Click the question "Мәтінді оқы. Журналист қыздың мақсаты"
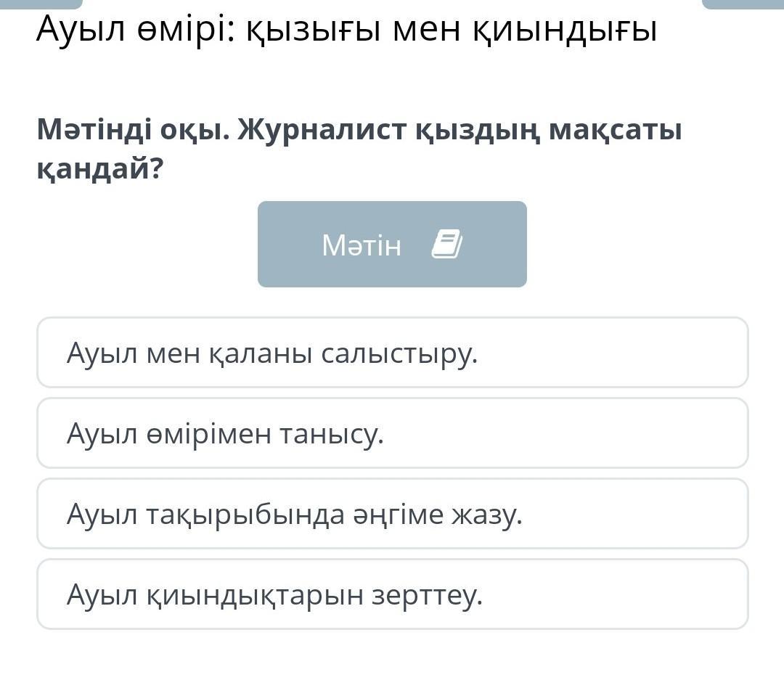Viewport: 784px width, 688px height. click(x=359, y=131)
